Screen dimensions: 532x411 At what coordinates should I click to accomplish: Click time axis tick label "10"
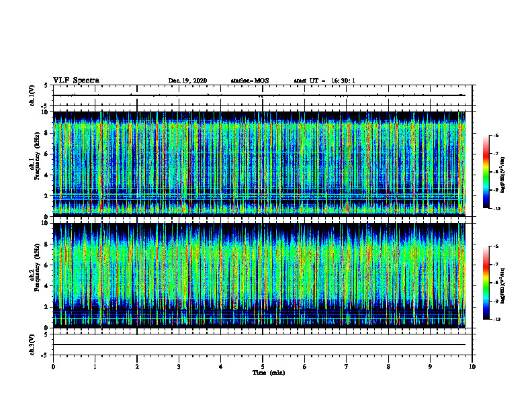click(472, 367)
